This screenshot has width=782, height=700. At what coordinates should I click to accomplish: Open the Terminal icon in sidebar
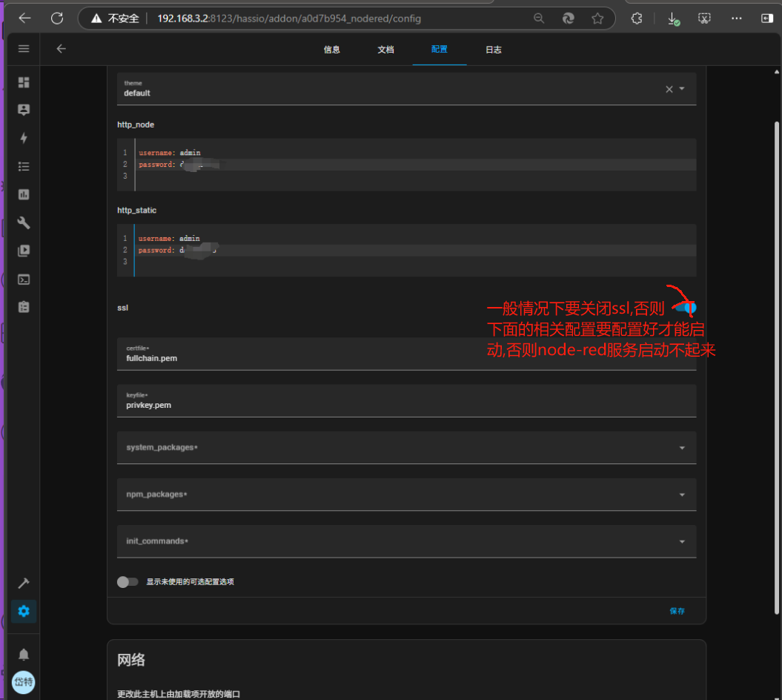click(24, 280)
